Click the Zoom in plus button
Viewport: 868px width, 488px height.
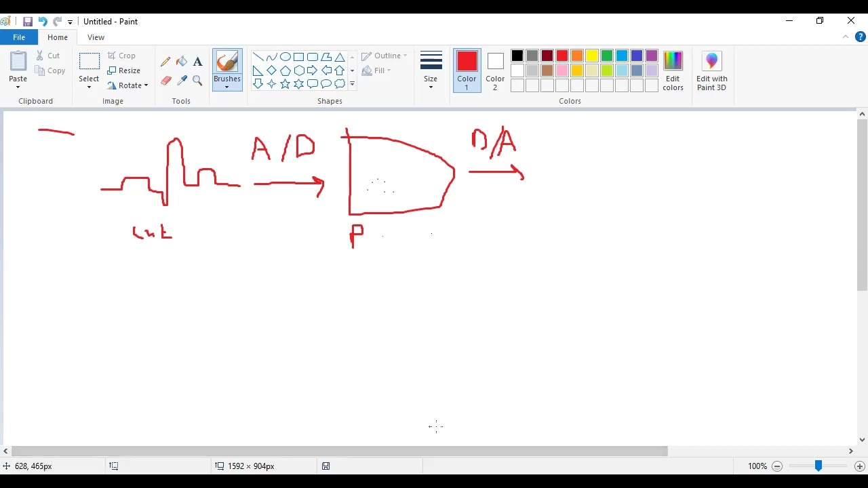(859, 466)
